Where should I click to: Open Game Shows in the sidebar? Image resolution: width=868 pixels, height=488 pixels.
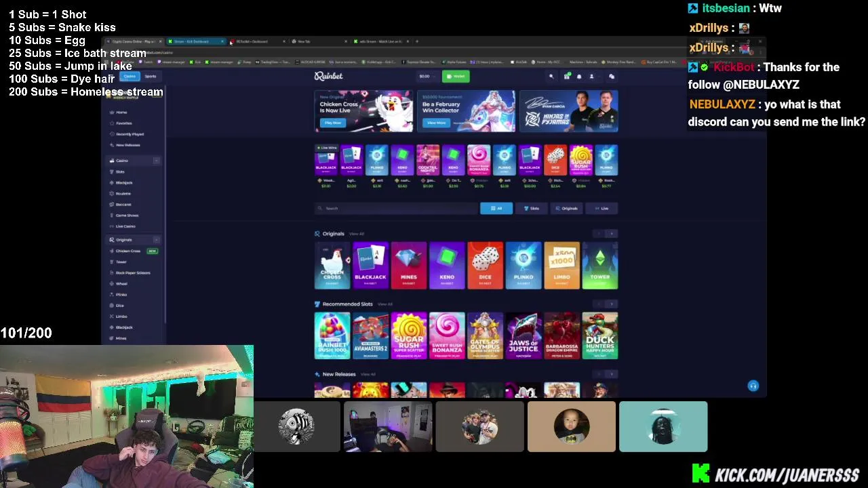tap(127, 216)
